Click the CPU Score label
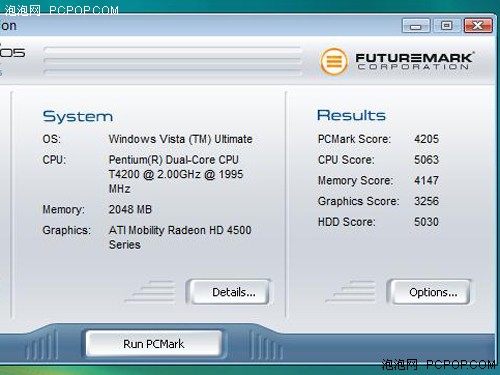This screenshot has width=500, height=375. tap(346, 160)
